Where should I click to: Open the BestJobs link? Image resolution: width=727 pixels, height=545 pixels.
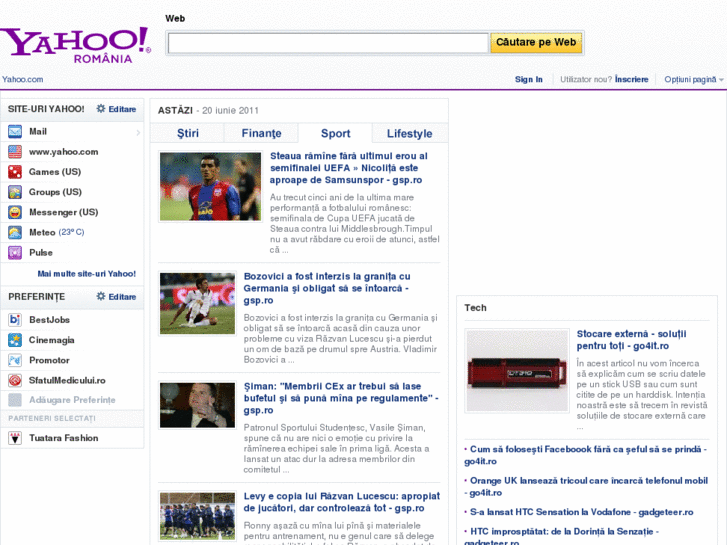click(49, 320)
